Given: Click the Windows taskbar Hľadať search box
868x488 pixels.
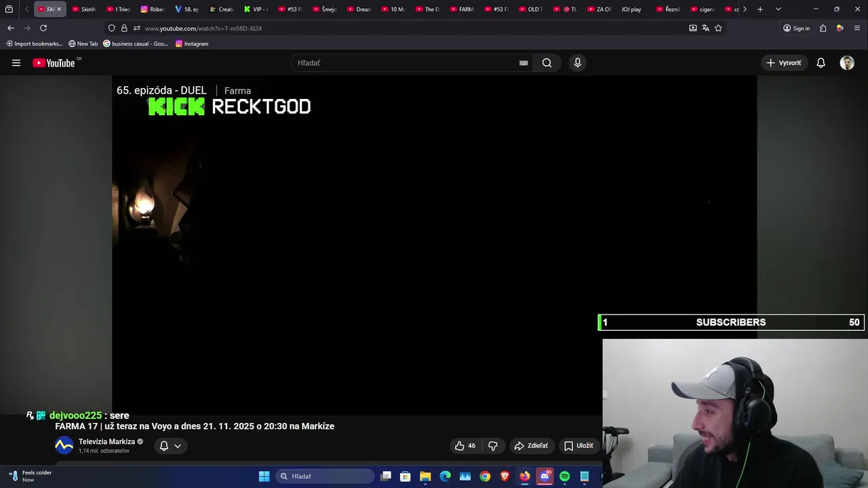Looking at the screenshot, I should 325,476.
